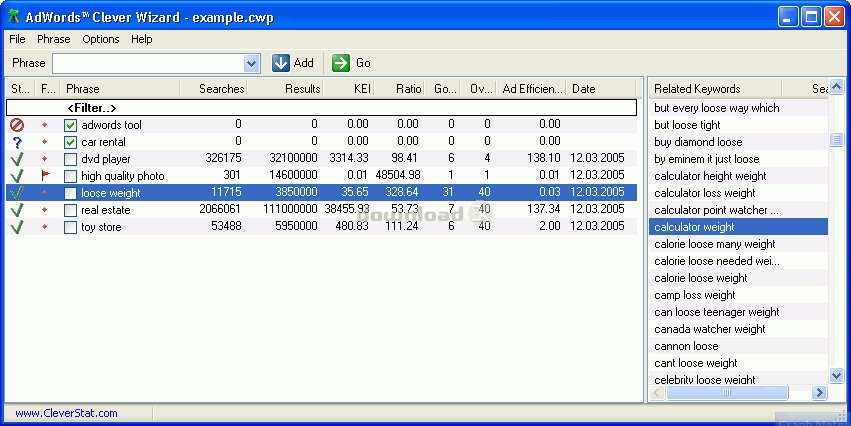This screenshot has height=426, width=851.
Task: Click the AdWords Clever Wizard title bar icon
Action: point(14,17)
